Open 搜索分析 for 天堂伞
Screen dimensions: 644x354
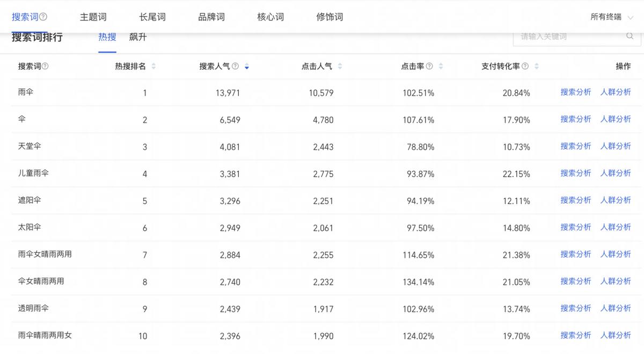click(576, 146)
